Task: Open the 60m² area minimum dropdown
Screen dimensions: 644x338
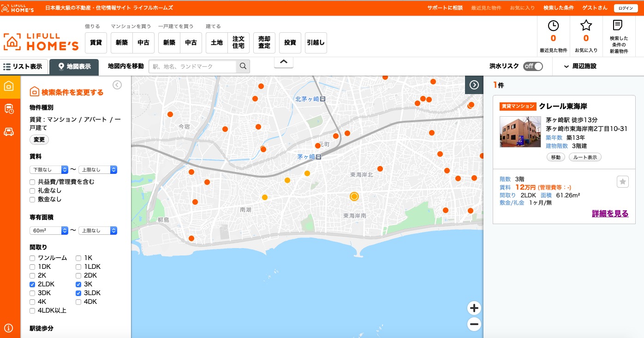Action: pyautogui.click(x=49, y=231)
